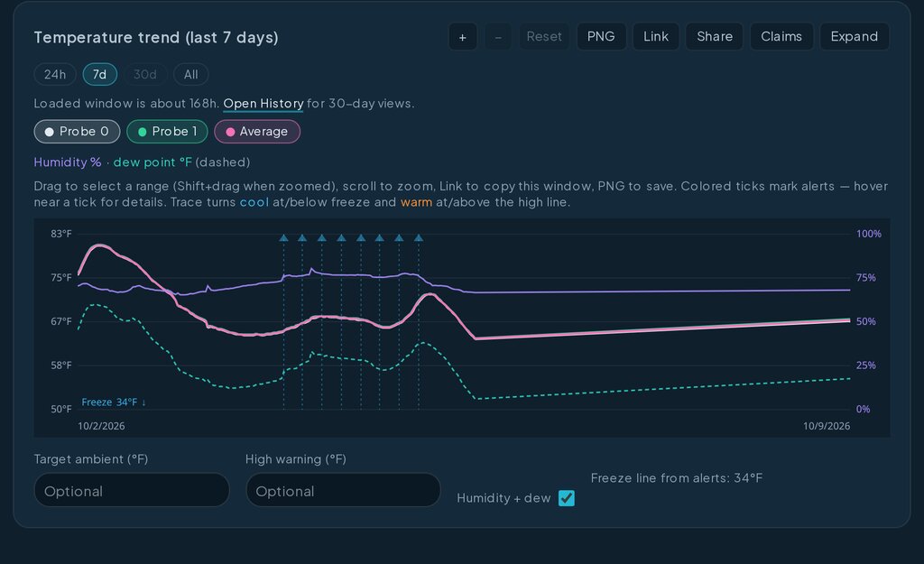Copy window using the Link button

pyautogui.click(x=656, y=36)
